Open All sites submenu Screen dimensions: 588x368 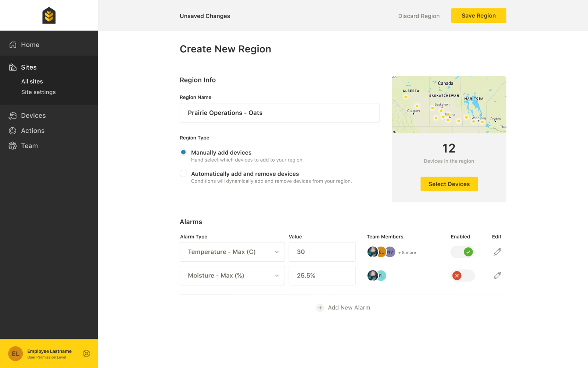pos(32,81)
